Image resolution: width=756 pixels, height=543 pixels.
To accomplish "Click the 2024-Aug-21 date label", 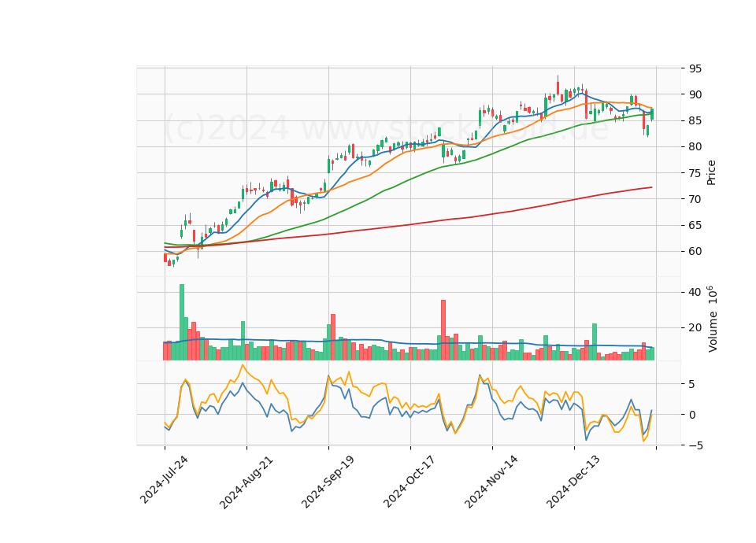I will pos(246,482).
